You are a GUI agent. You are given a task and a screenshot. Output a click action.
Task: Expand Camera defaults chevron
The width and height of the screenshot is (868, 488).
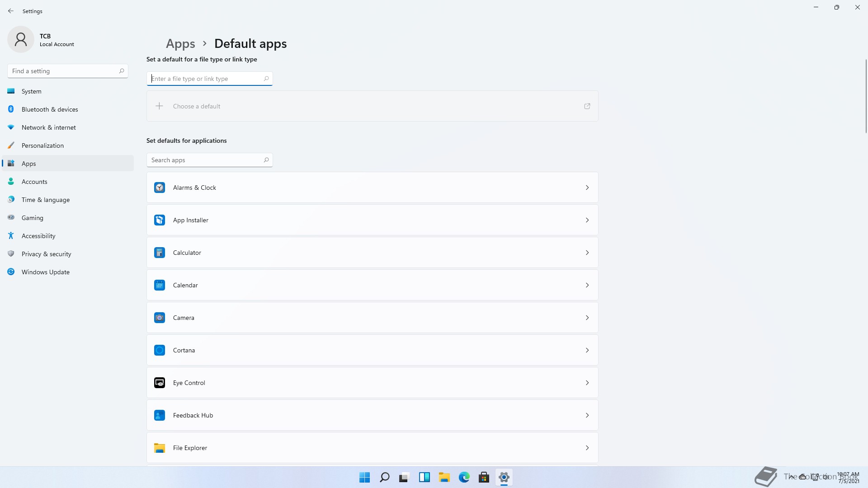tap(587, 318)
